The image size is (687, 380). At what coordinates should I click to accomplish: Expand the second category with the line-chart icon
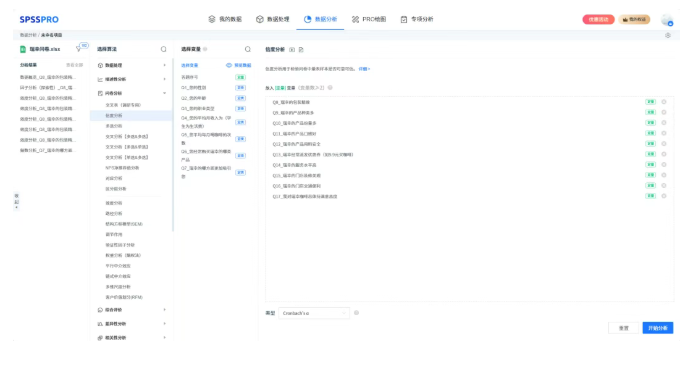131,79
